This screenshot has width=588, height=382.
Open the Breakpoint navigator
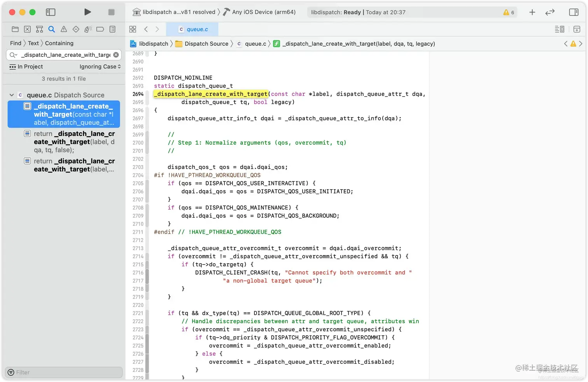(100, 29)
